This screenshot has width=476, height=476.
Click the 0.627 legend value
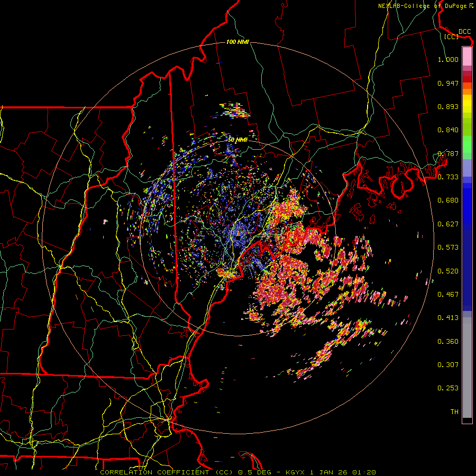point(448,224)
